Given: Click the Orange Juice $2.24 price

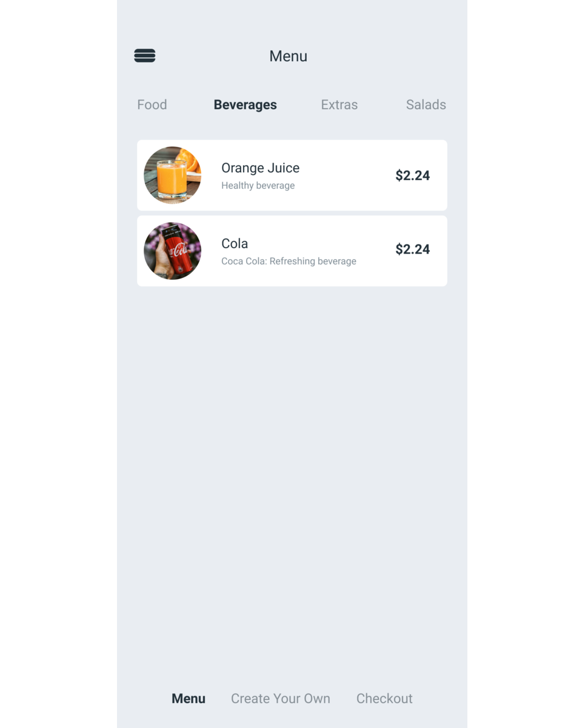Looking at the screenshot, I should [413, 176].
